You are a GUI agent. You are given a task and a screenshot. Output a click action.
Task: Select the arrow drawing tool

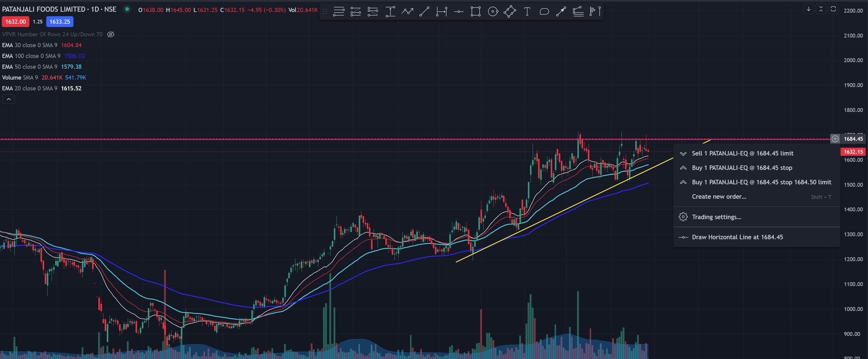[x=561, y=12]
